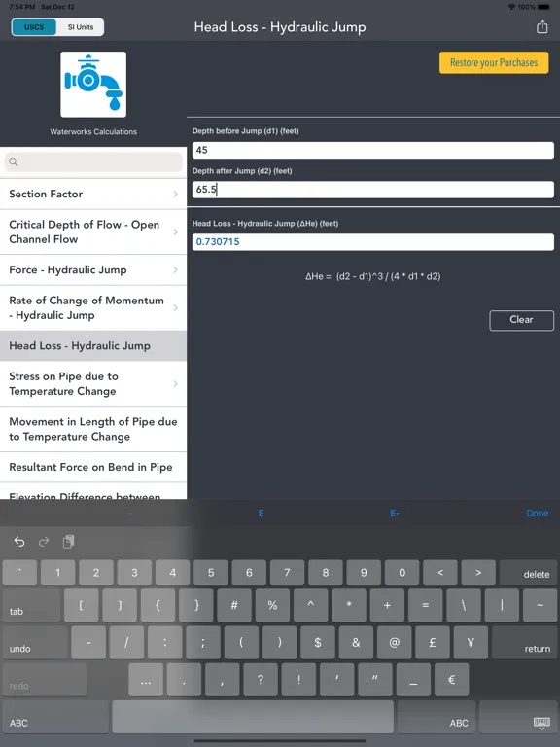Screen dimensions: 560x747
Task: Tap the keyboard undo text key
Action: click(35, 643)
